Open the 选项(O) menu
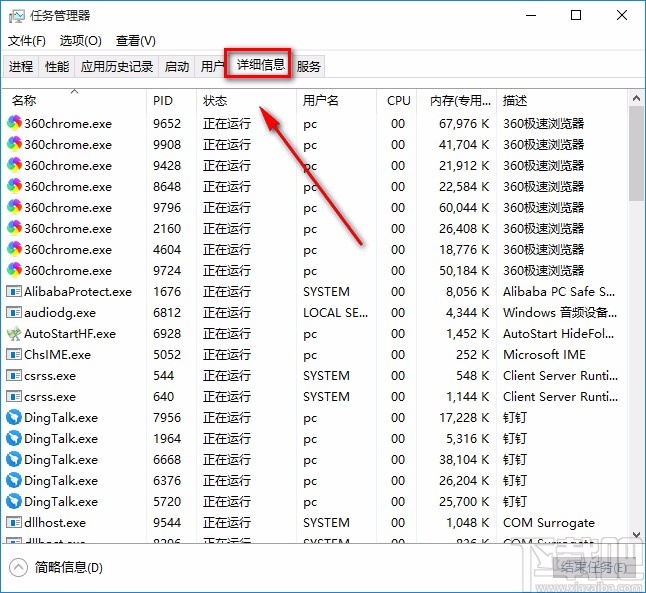Viewport: 646px width, 593px height. 80,41
